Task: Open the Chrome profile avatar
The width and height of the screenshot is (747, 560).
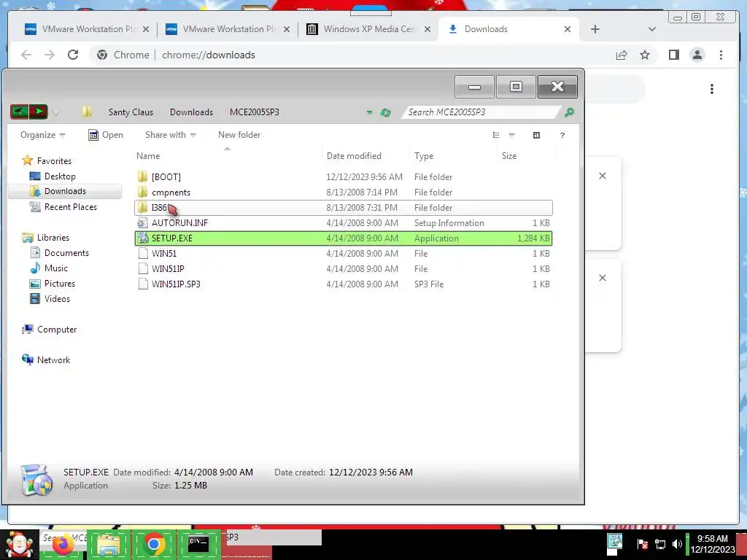Action: [x=697, y=55]
